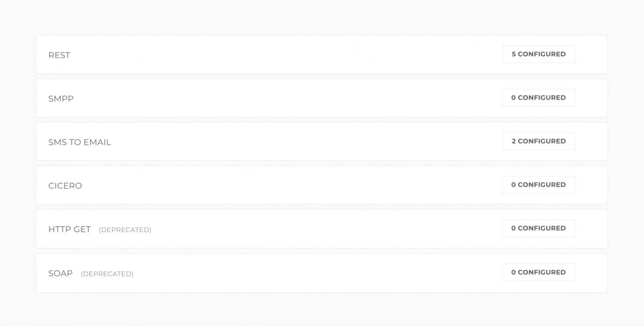Click the REST label text

(x=59, y=55)
